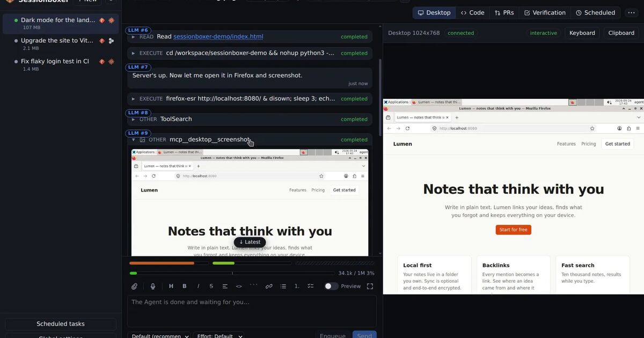The width and height of the screenshot is (644, 338).
Task: Insert a hyperlink with the chain icon
Action: click(269, 286)
